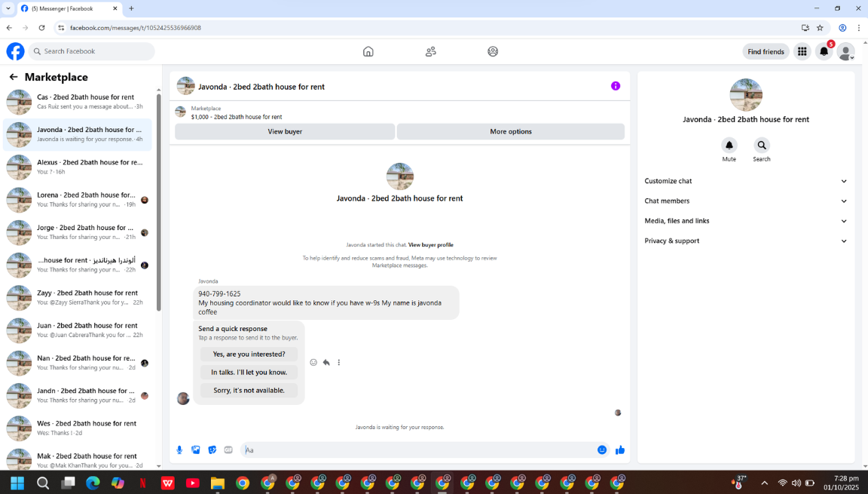Choose a GIF in the composer
The width and height of the screenshot is (868, 494).
tap(228, 450)
